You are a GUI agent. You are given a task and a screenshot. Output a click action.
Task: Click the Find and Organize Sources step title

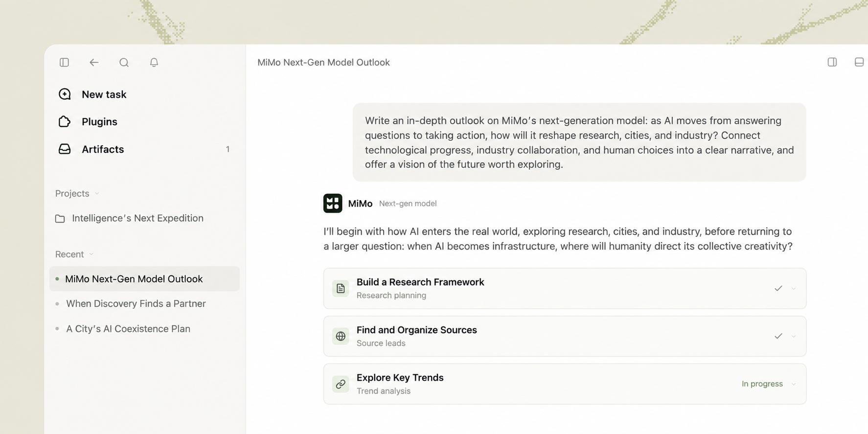coord(417,330)
